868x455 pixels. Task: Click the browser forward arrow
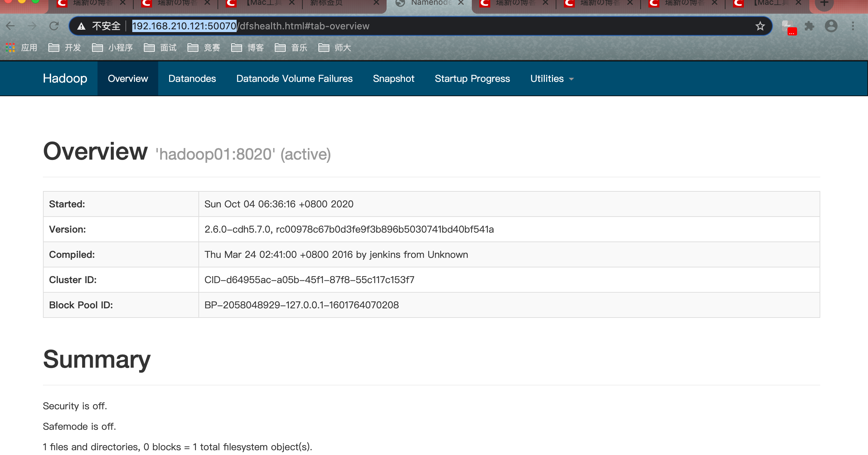pyautogui.click(x=32, y=26)
